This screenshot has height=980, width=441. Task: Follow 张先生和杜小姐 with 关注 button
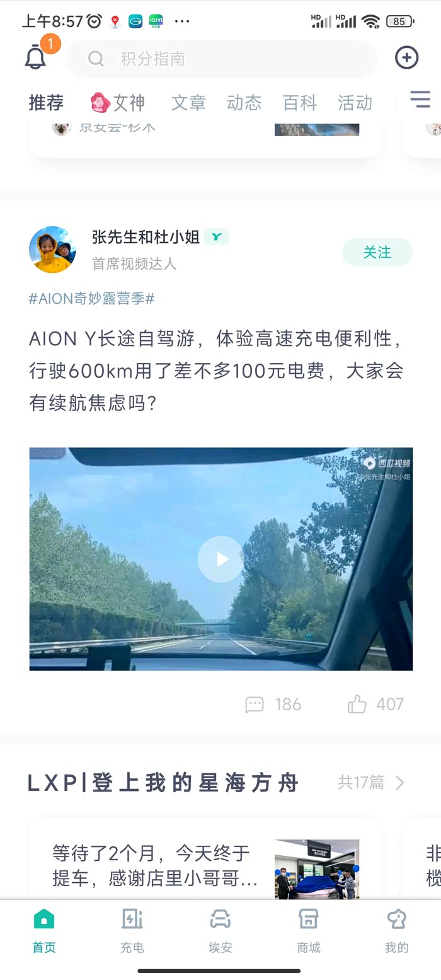tap(377, 252)
